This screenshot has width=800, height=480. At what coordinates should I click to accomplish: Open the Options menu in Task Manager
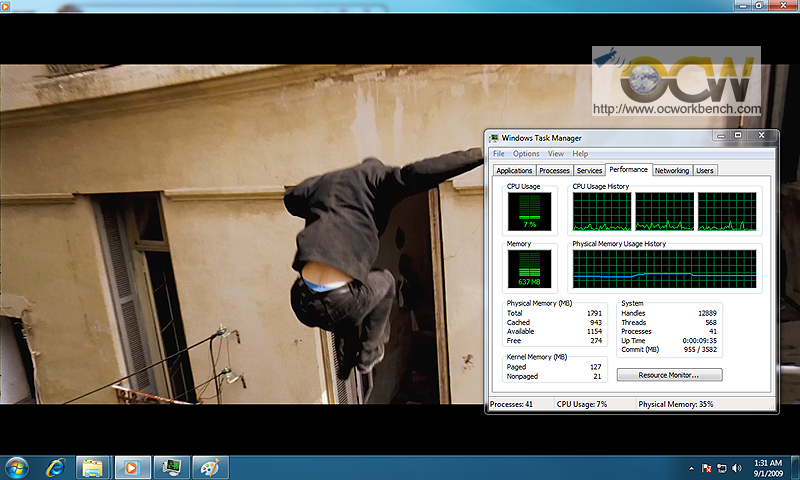click(x=526, y=154)
